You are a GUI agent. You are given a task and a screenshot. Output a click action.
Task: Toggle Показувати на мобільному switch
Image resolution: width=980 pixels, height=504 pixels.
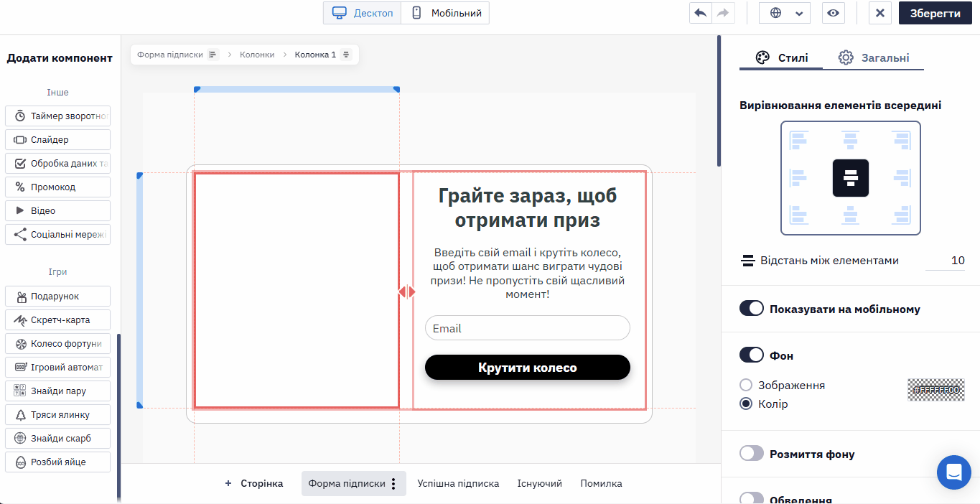point(752,308)
